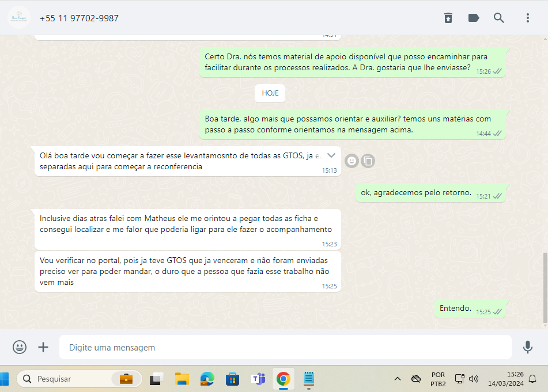Focus the 'Digite uma mensagem' field
548x392 pixels.
[x=285, y=347]
